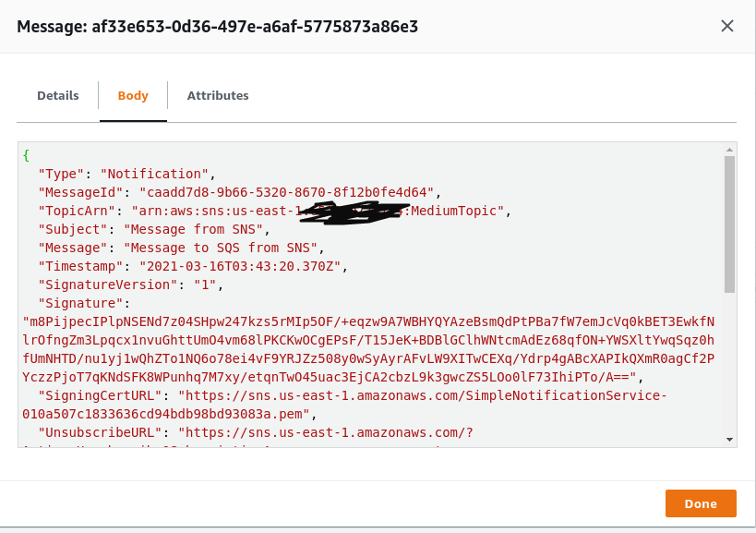Screen dimensions: 756x533
Task: Close the message dialog with the X
Action: [x=727, y=26]
